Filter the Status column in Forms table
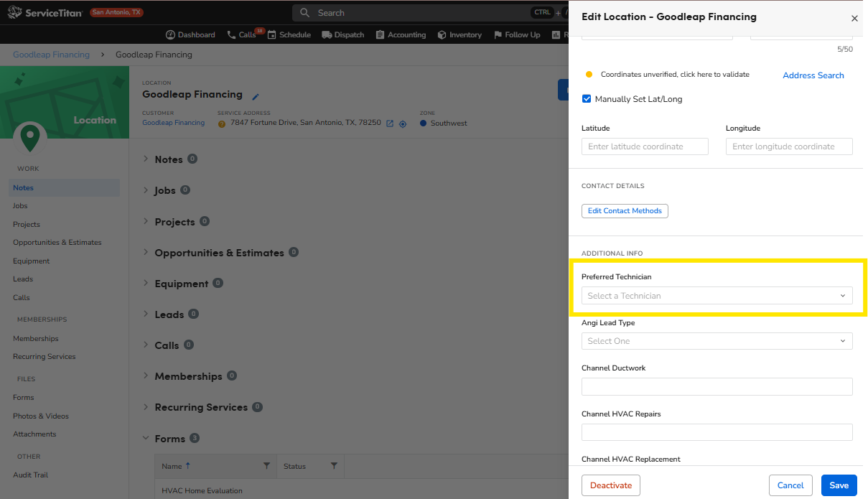Screen dimensions: 868x499 (x=334, y=466)
